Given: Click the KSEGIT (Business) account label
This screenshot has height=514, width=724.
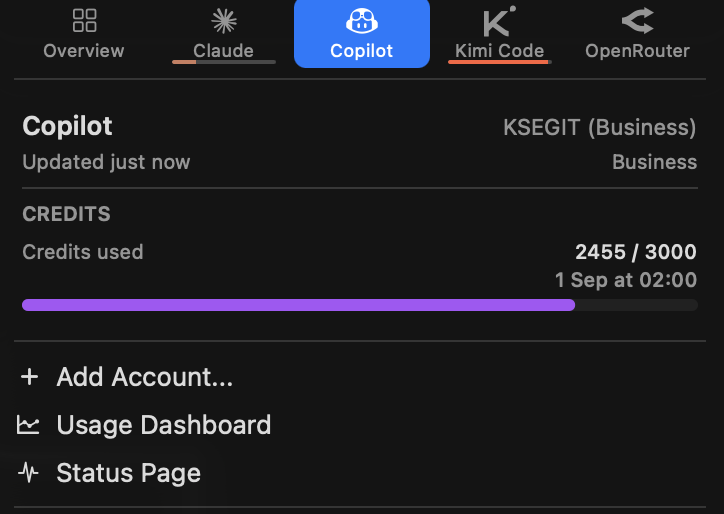Looking at the screenshot, I should pos(599,127).
